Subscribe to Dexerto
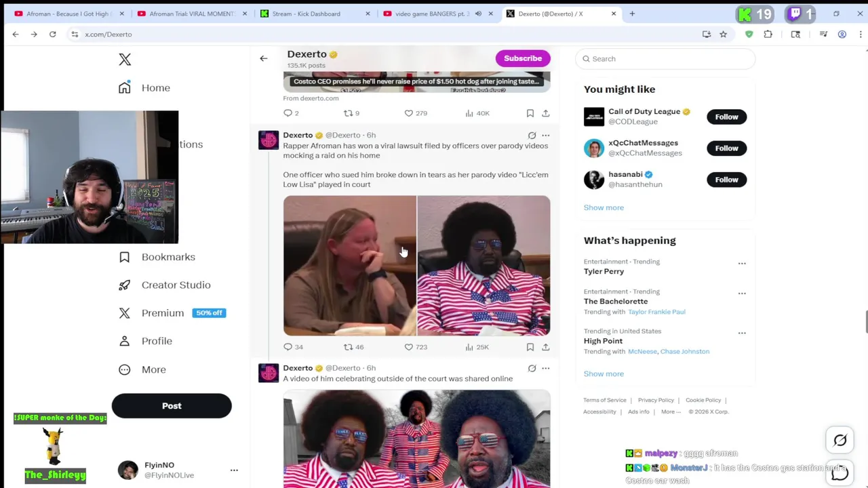The height and width of the screenshot is (488, 868). 523,58
